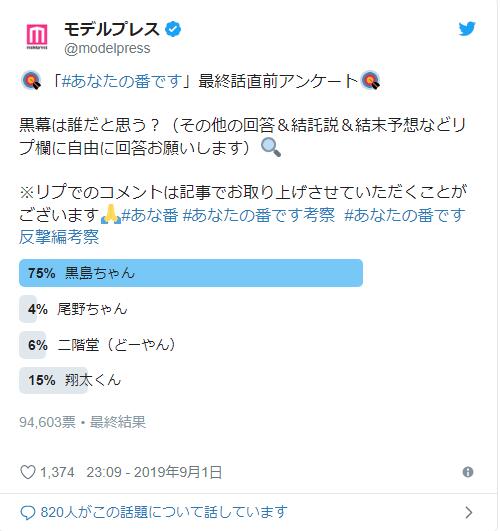Click the speech bubble reply icon
The width and height of the screenshot is (500, 531).
(28, 512)
